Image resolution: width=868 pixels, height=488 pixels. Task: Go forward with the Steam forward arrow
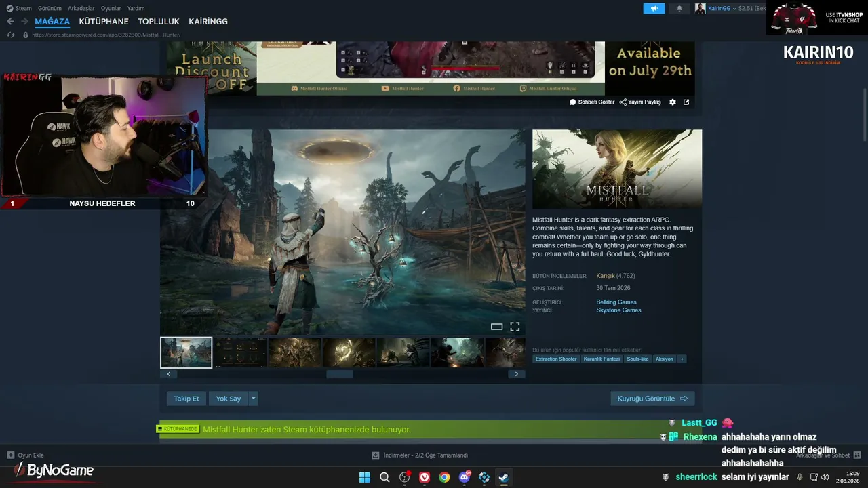pyautogui.click(x=24, y=22)
